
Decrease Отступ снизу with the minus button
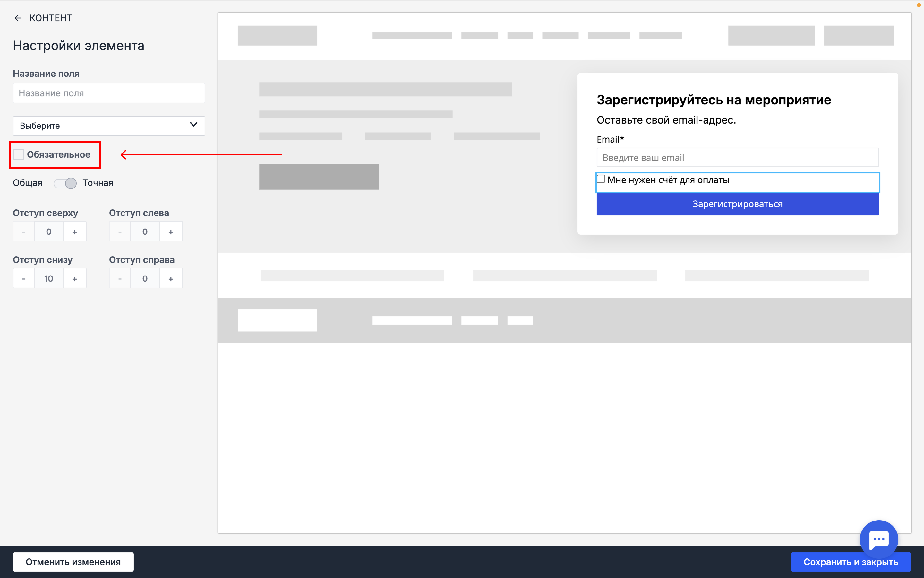pos(24,279)
